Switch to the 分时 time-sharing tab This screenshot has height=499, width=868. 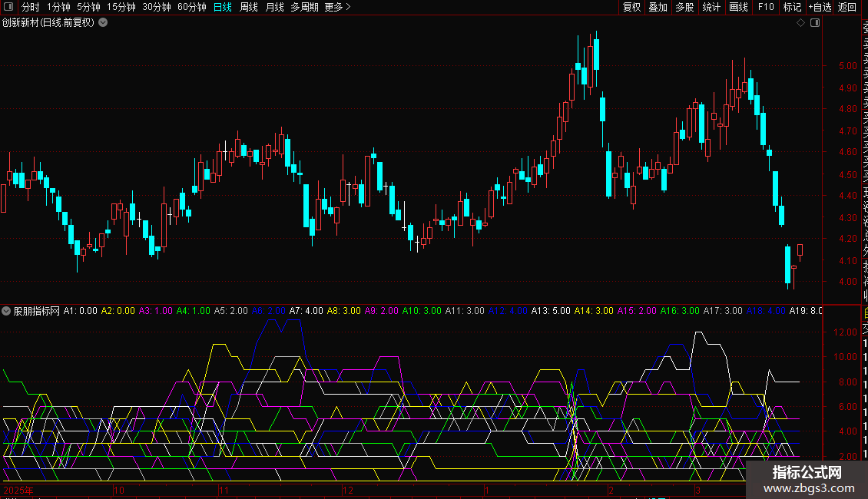click(x=30, y=7)
